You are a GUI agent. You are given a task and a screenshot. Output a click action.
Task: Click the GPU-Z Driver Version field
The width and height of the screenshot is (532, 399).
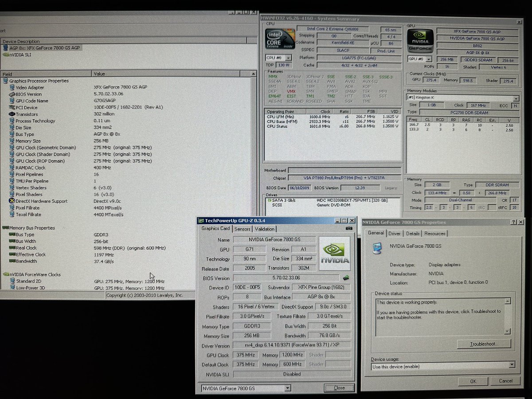292,345
